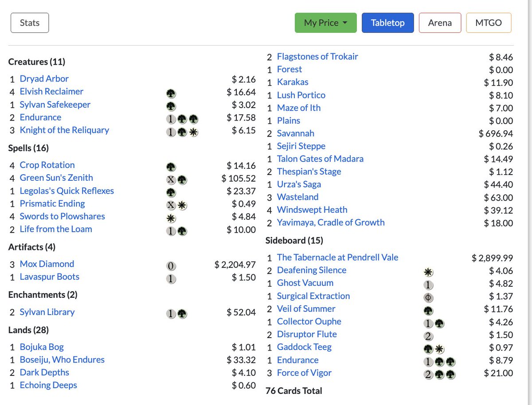Click the white mana icon beside Swords to Plowshares
Screen dimensions: 532x405
[171, 218]
